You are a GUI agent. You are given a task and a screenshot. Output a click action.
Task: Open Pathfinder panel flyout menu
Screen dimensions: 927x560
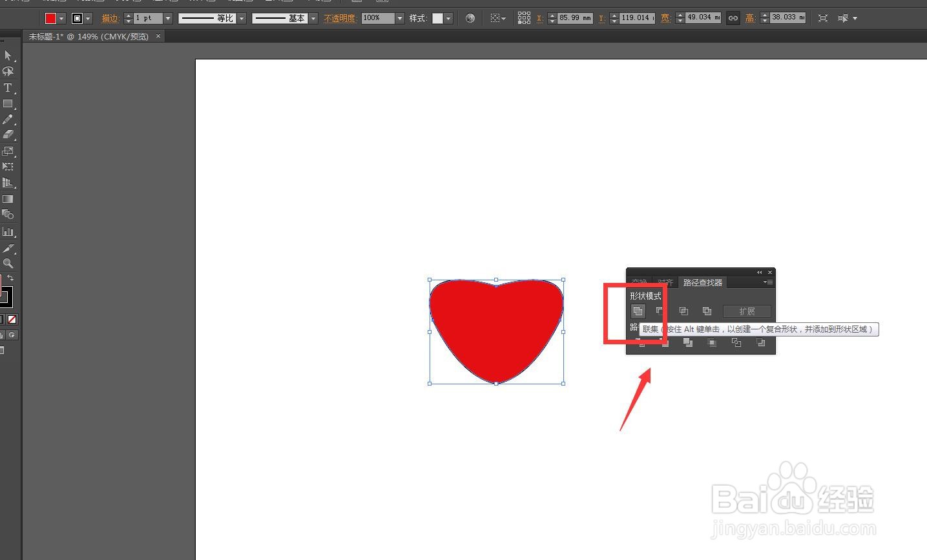tap(767, 282)
